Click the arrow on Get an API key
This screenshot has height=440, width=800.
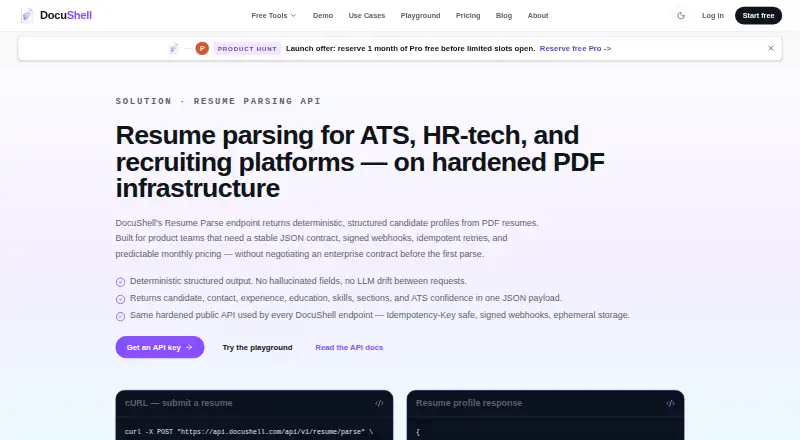point(189,347)
